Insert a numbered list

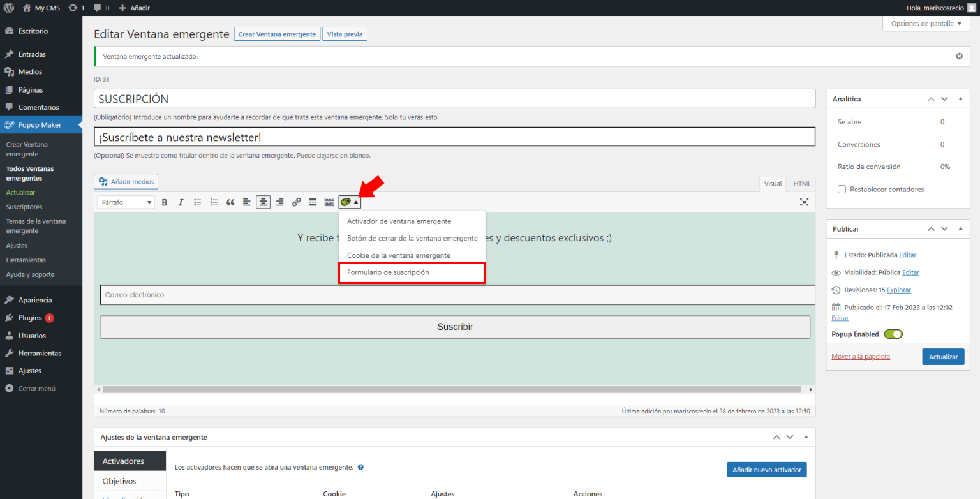point(214,202)
